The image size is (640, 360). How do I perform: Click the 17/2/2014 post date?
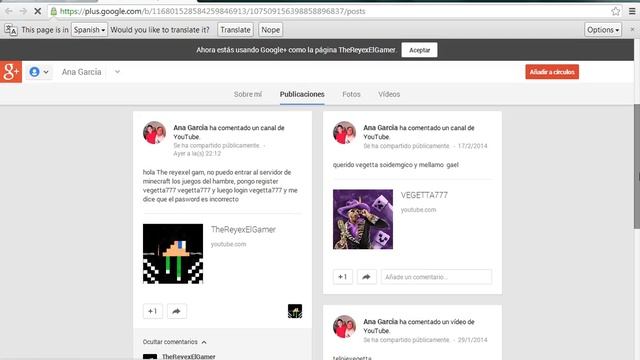pos(472,146)
